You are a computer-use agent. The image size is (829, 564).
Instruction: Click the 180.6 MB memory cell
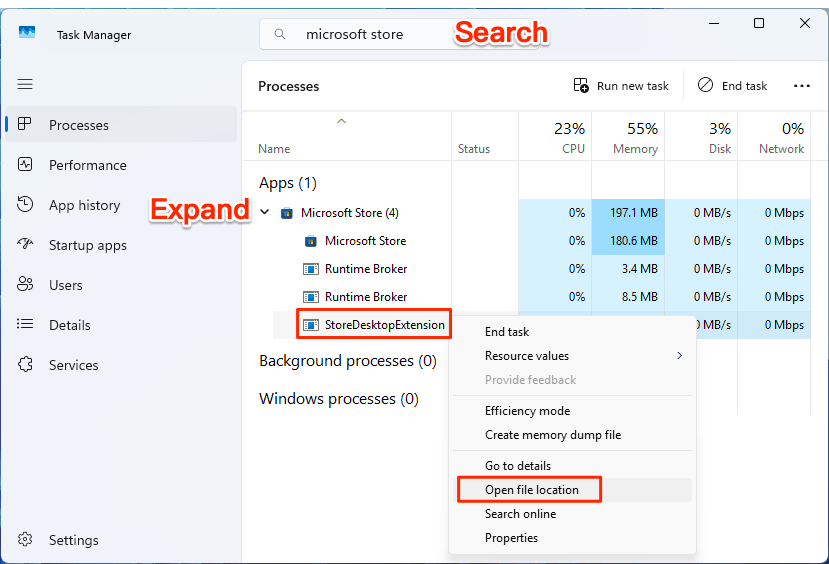click(x=628, y=241)
